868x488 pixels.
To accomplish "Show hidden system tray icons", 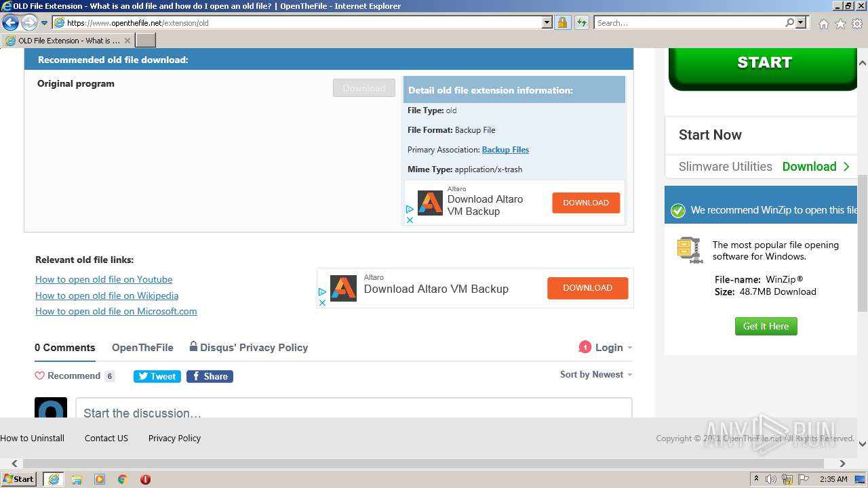I will [x=756, y=479].
